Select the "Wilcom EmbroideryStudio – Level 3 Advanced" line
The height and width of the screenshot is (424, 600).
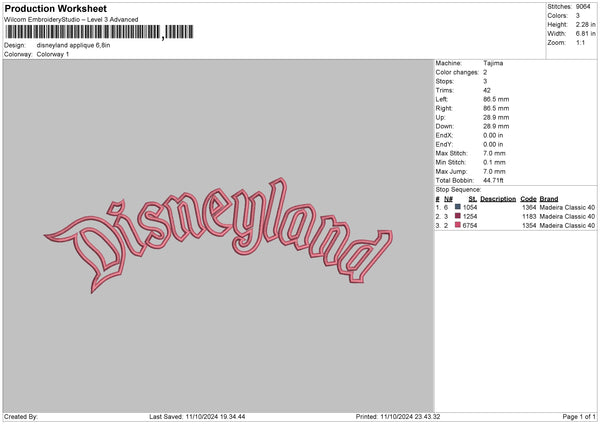(71, 20)
